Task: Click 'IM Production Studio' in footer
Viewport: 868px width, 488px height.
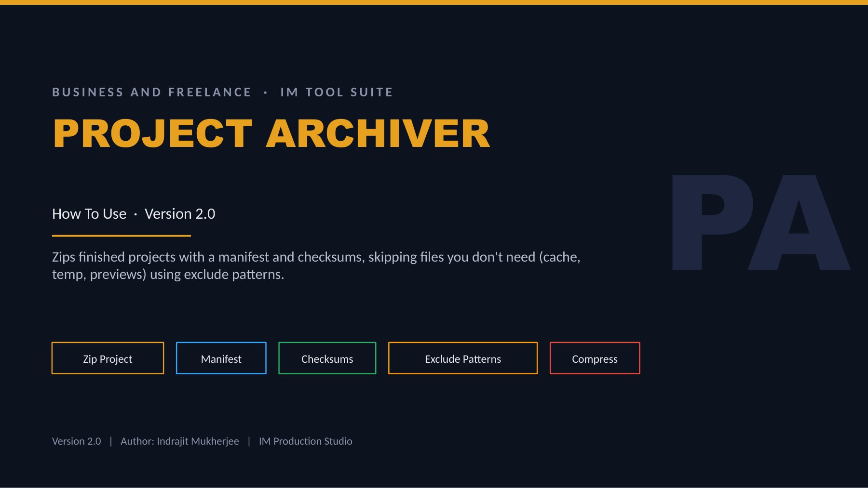Action: pos(306,441)
